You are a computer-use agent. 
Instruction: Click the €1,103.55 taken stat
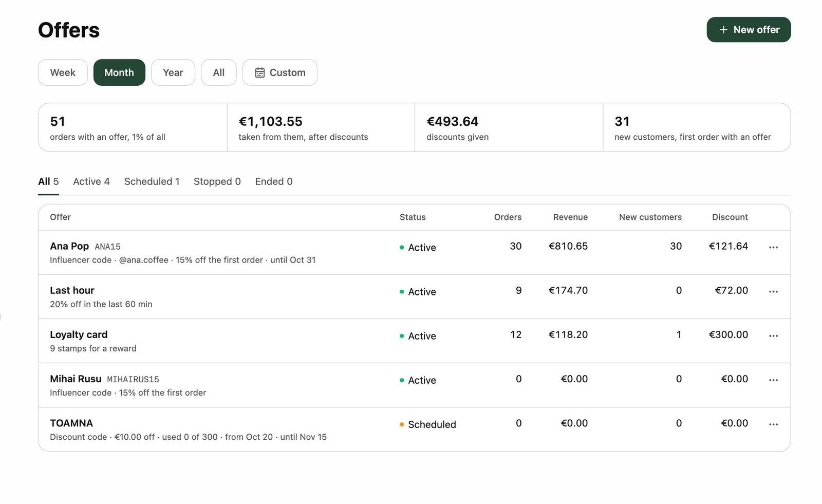[x=321, y=127]
